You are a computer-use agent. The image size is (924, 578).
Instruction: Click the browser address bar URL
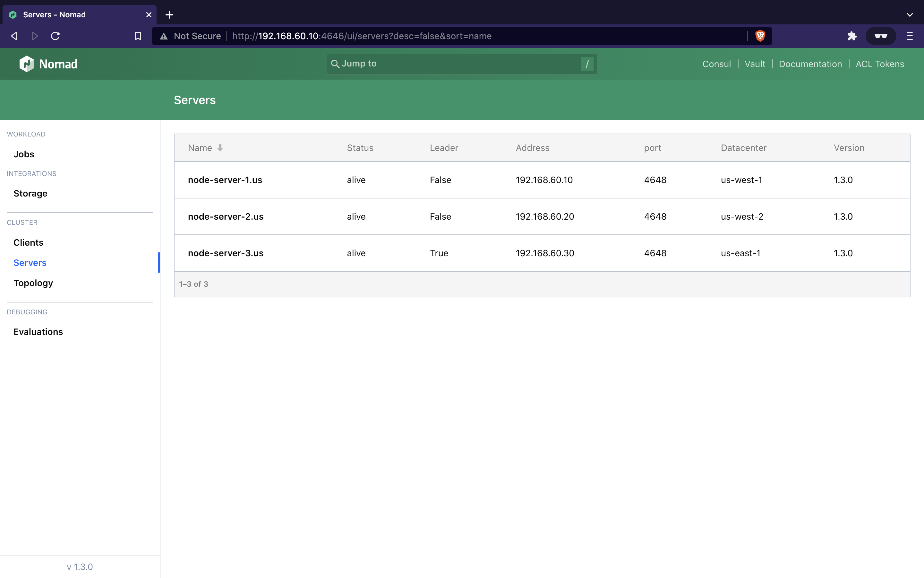coord(362,36)
